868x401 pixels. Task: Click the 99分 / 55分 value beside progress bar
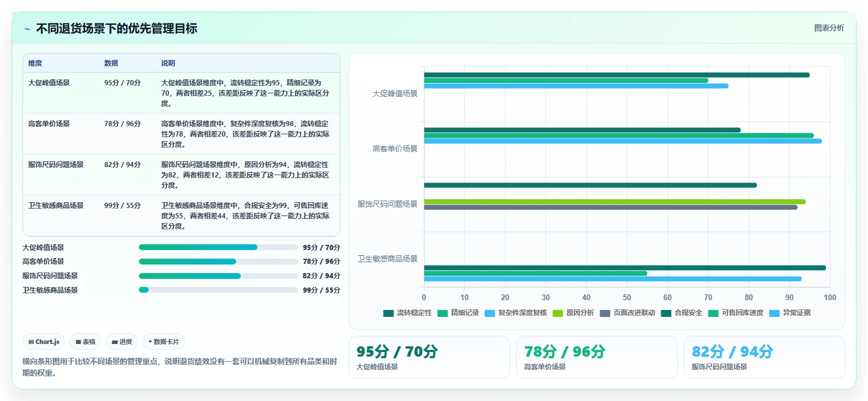click(x=321, y=290)
